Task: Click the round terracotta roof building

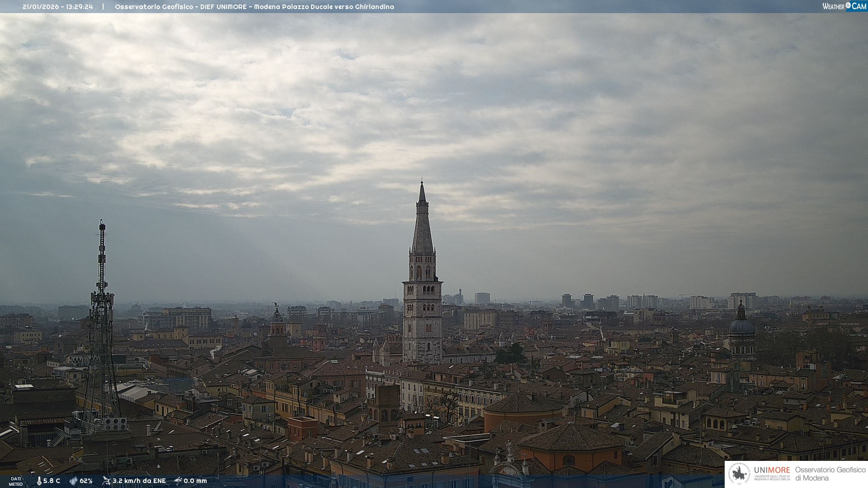Action: tap(524, 404)
